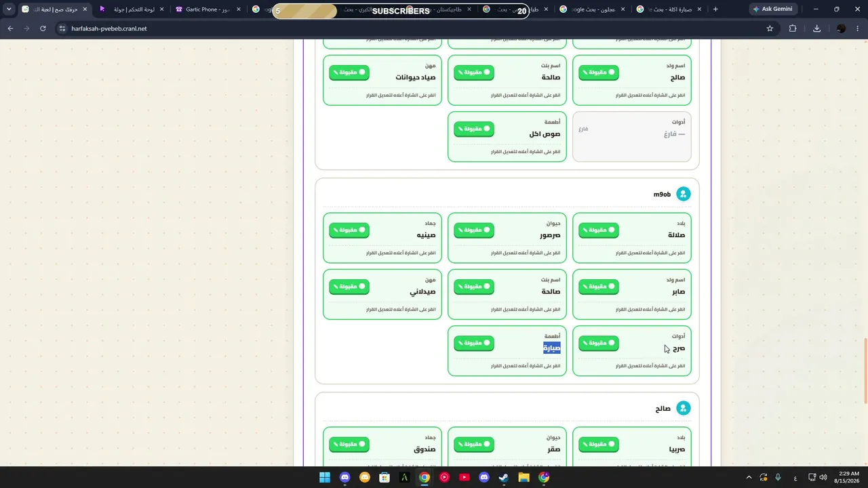
Task: Toggle the مقبولة badge for صلالة
Action: click(599, 230)
